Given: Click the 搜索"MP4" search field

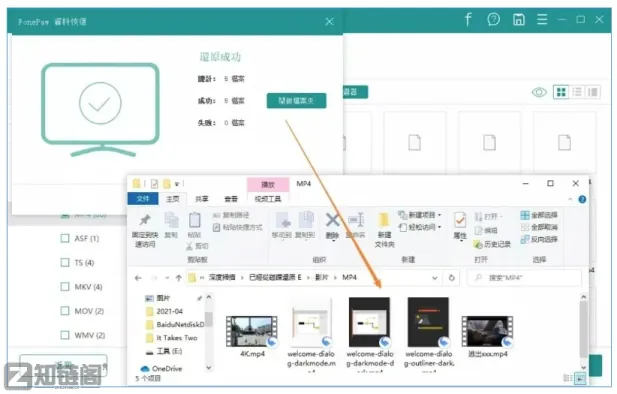Looking at the screenshot, I should pyautogui.click(x=525, y=278).
